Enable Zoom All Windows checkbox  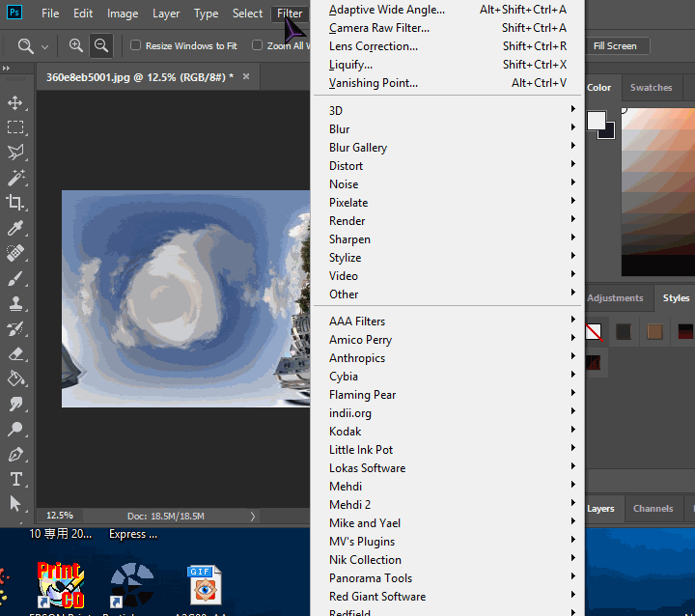coord(257,45)
